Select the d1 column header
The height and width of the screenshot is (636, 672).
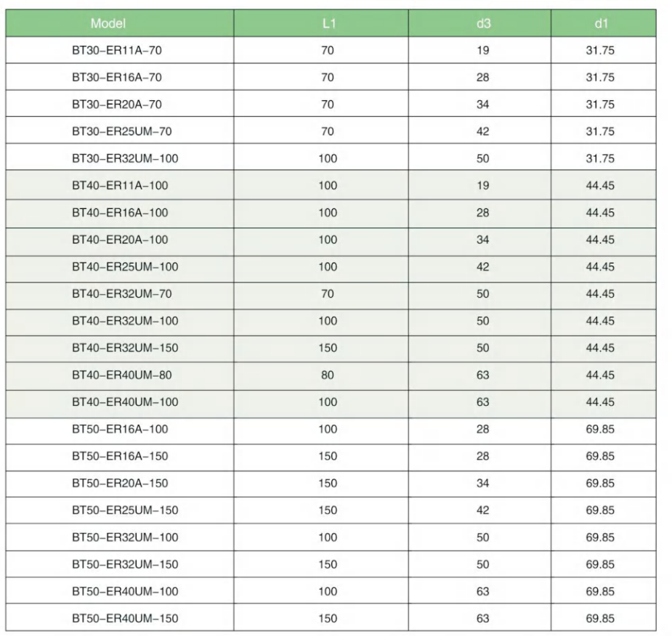[600, 24]
